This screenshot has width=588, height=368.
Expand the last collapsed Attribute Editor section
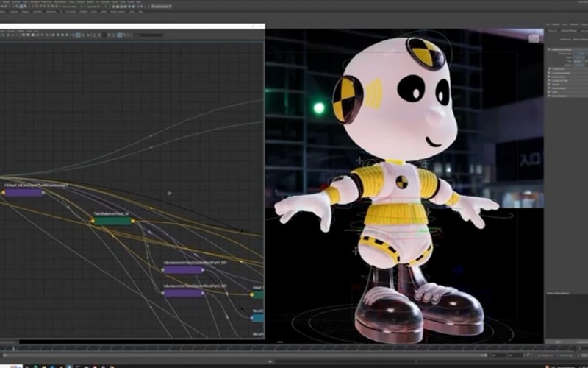[x=550, y=96]
